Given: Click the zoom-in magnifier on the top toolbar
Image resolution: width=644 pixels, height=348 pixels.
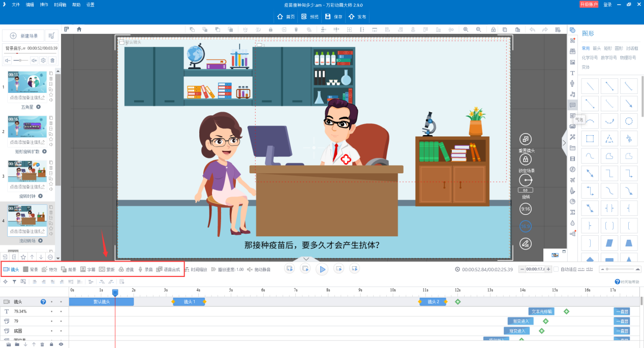Looking at the screenshot, I should [x=466, y=29].
